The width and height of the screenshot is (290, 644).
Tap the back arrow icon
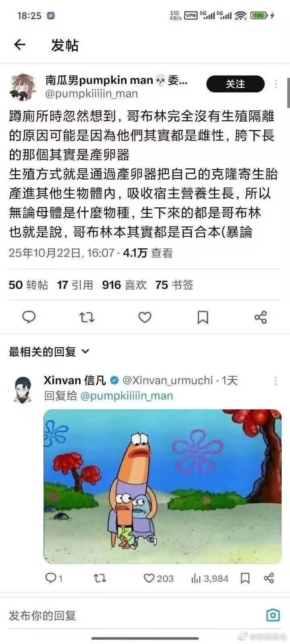pos(20,45)
